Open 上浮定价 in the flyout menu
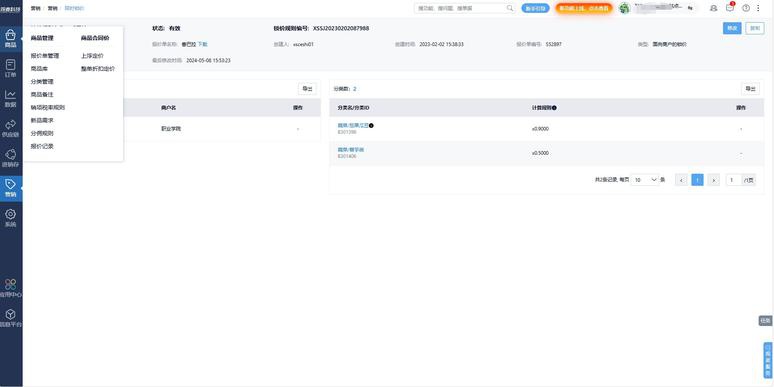Viewport: 774px width, 387px height. click(92, 56)
